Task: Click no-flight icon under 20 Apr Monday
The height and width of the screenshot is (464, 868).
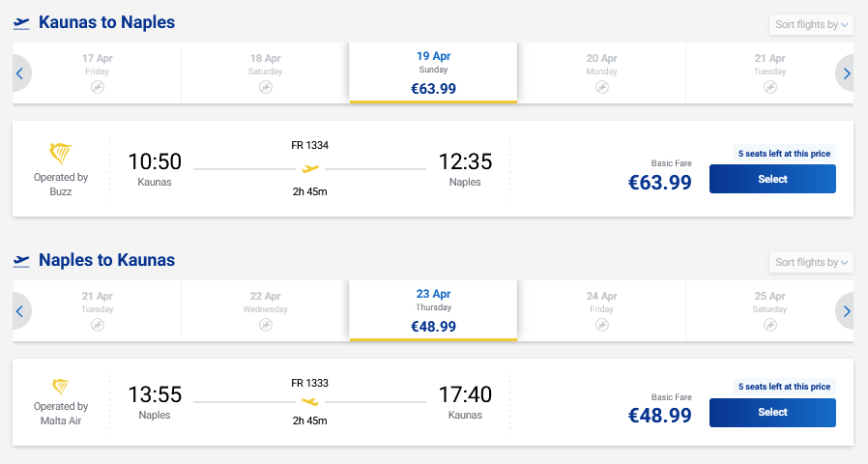Action: (x=601, y=87)
